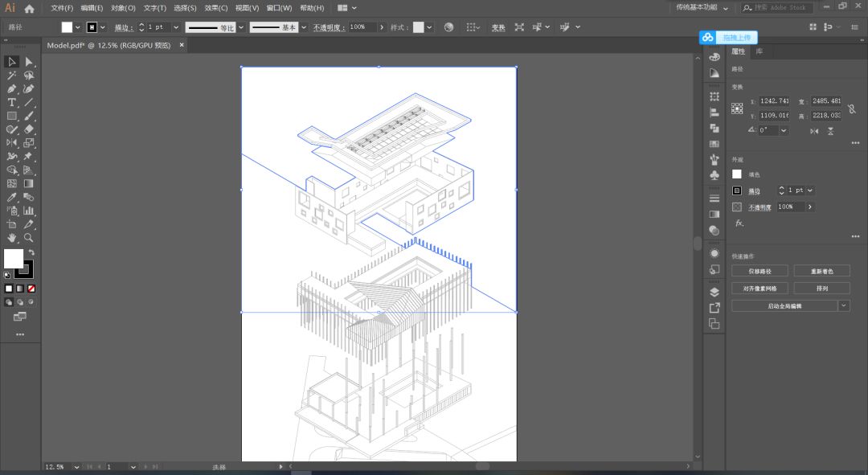The image size is (868, 475).
Task: Select the Eyedropper tool
Action: [11, 197]
